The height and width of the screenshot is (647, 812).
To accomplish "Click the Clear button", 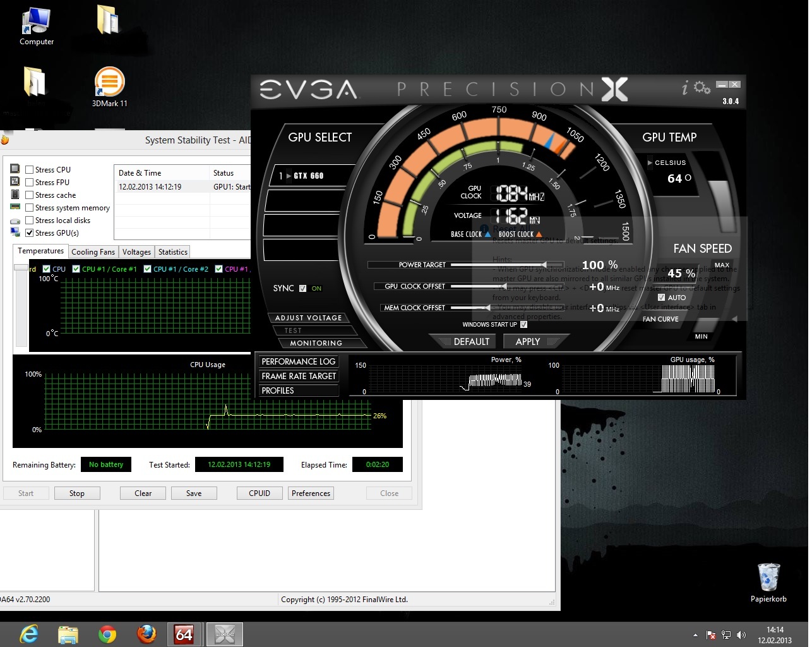I will pyautogui.click(x=143, y=493).
